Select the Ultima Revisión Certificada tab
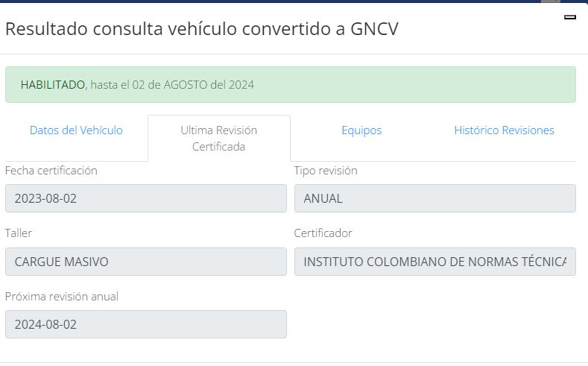Image resolution: width=588 pixels, height=366 pixels. 219,138
